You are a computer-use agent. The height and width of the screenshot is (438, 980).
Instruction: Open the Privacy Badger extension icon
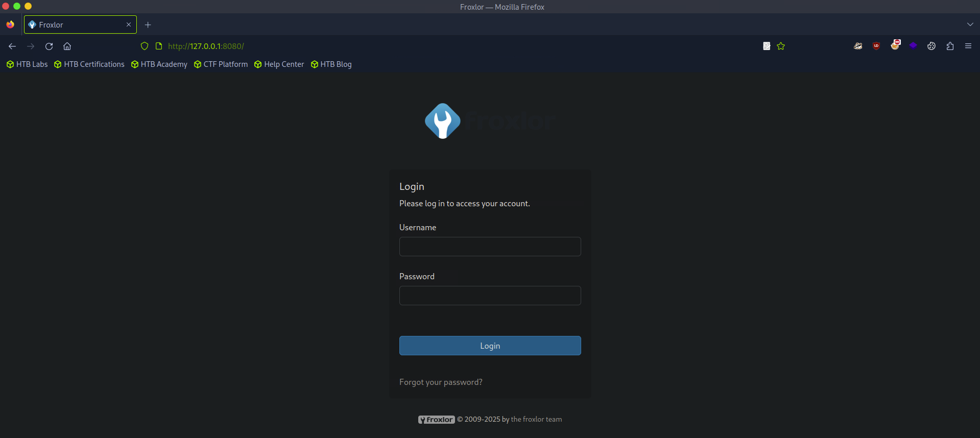point(858,46)
